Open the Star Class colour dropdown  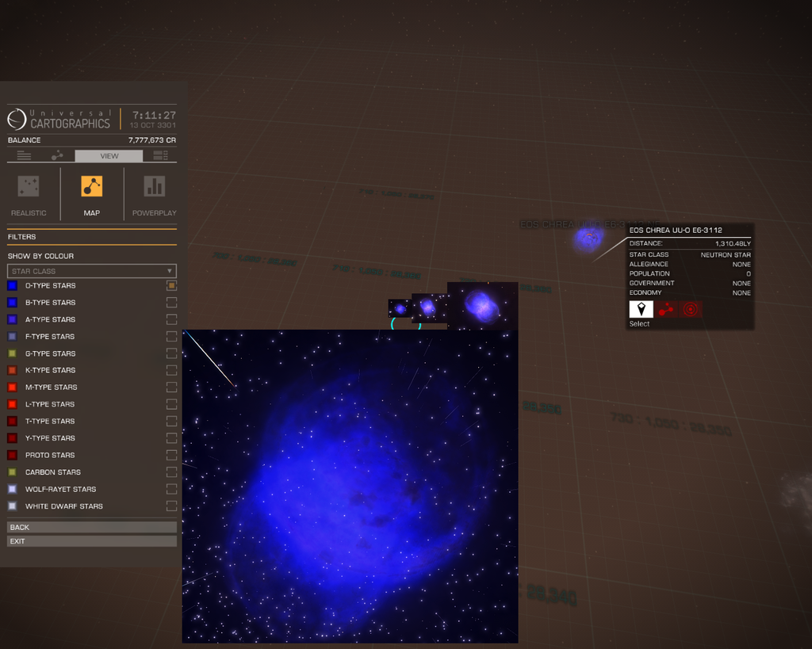coord(92,271)
